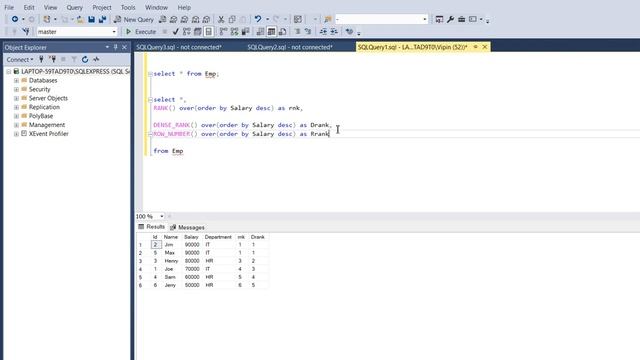The height and width of the screenshot is (360, 640).
Task: Expand the XEvent Profiler node
Action: [x=16, y=134]
